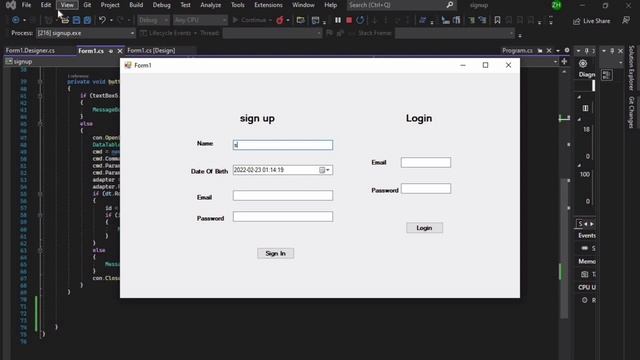640x360 pixels.
Task: Click the Events section in Diagnostic Tools
Action: pyautogui.click(x=587, y=236)
